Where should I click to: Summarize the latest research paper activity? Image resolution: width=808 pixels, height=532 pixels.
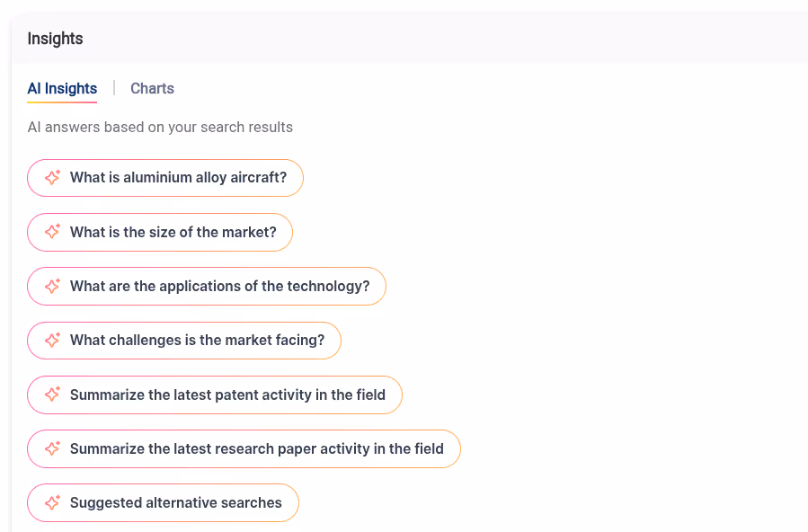244,449
